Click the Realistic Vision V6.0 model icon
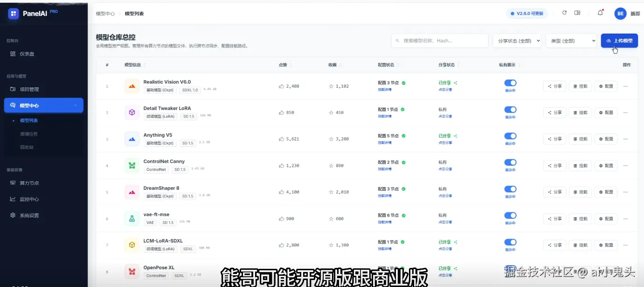This screenshot has height=287, width=644. pos(132,86)
